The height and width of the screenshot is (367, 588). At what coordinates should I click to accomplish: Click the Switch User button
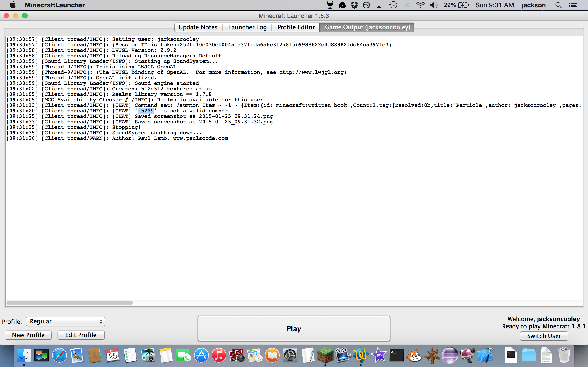[544, 336]
